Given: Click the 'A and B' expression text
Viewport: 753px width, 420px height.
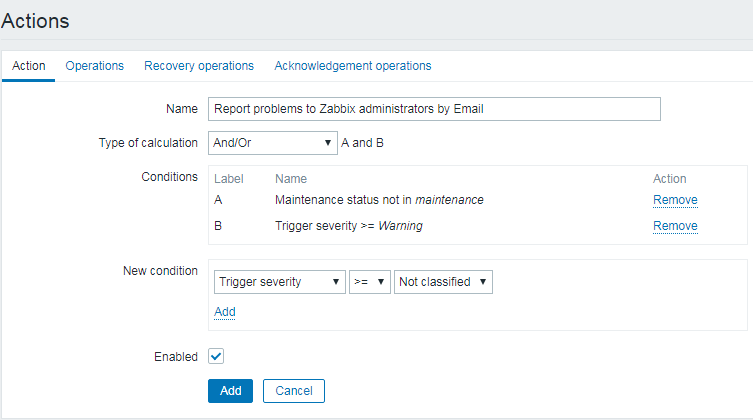Looking at the screenshot, I should click(x=362, y=143).
